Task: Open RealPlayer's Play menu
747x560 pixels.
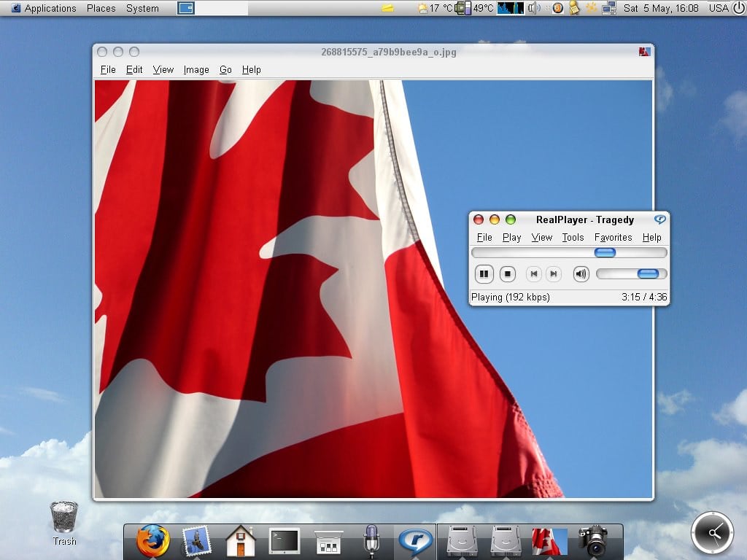Action: (511, 237)
